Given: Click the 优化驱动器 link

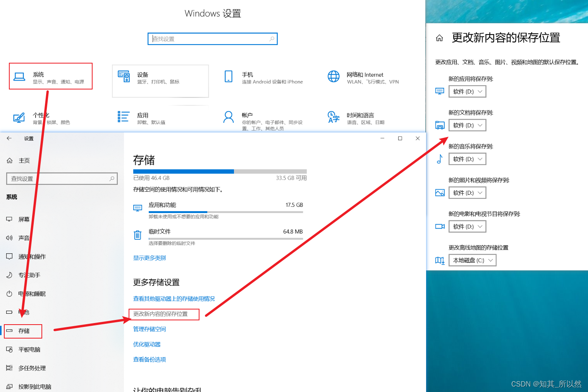Looking at the screenshot, I should [x=147, y=344].
